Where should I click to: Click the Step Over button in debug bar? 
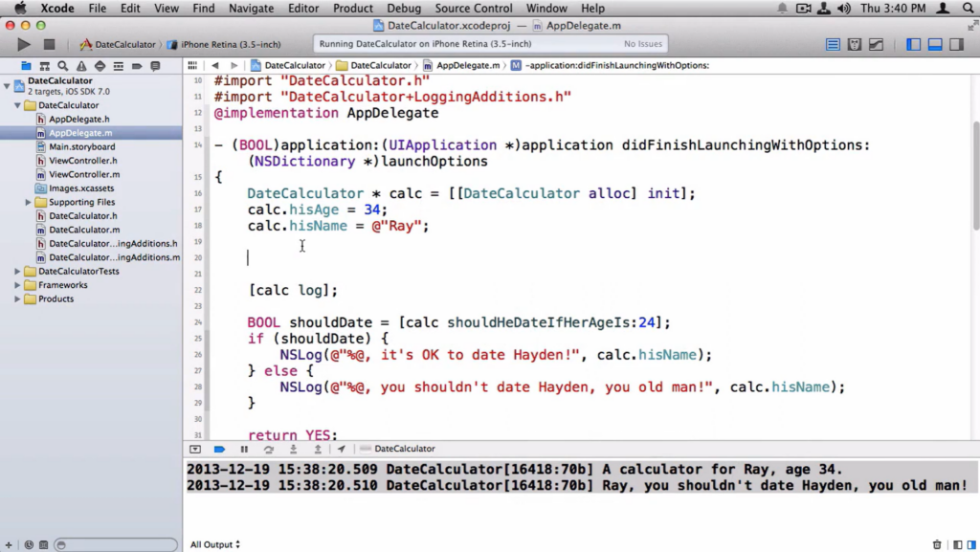[x=269, y=449]
